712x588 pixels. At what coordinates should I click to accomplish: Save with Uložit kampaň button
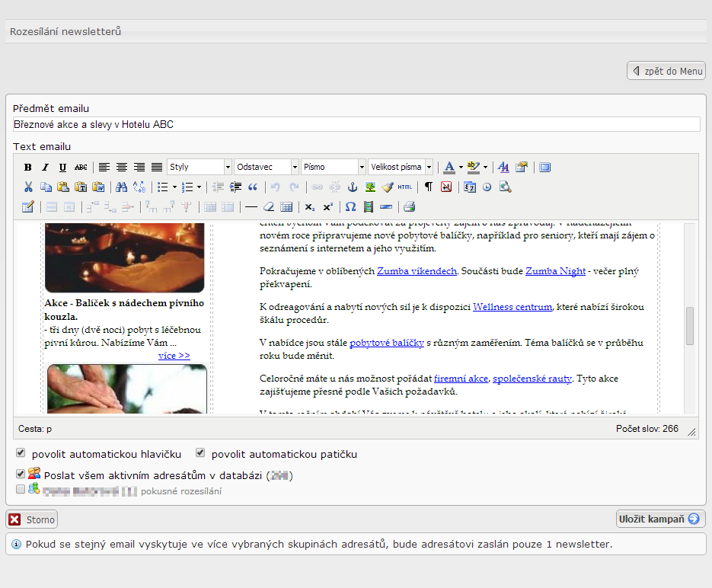tap(661, 519)
